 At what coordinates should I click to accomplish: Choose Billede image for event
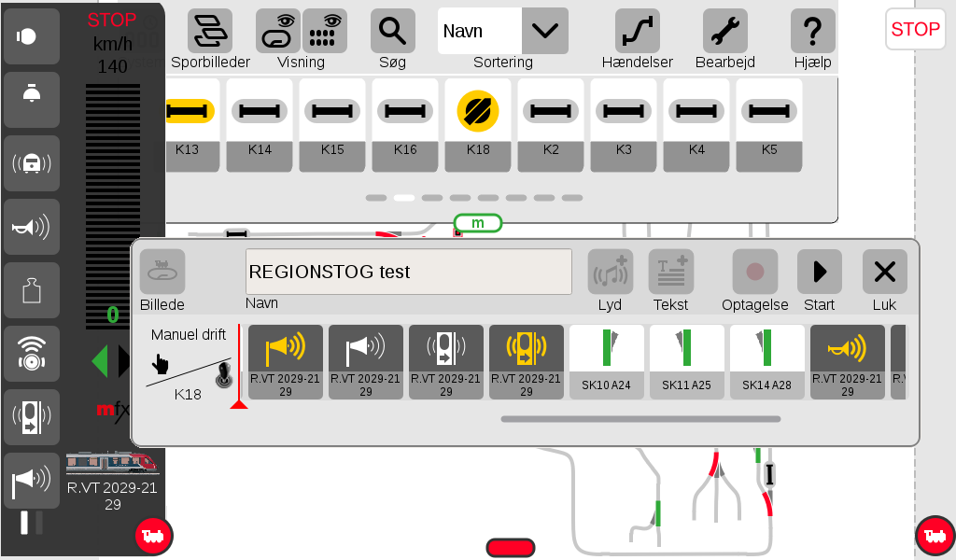click(x=162, y=272)
